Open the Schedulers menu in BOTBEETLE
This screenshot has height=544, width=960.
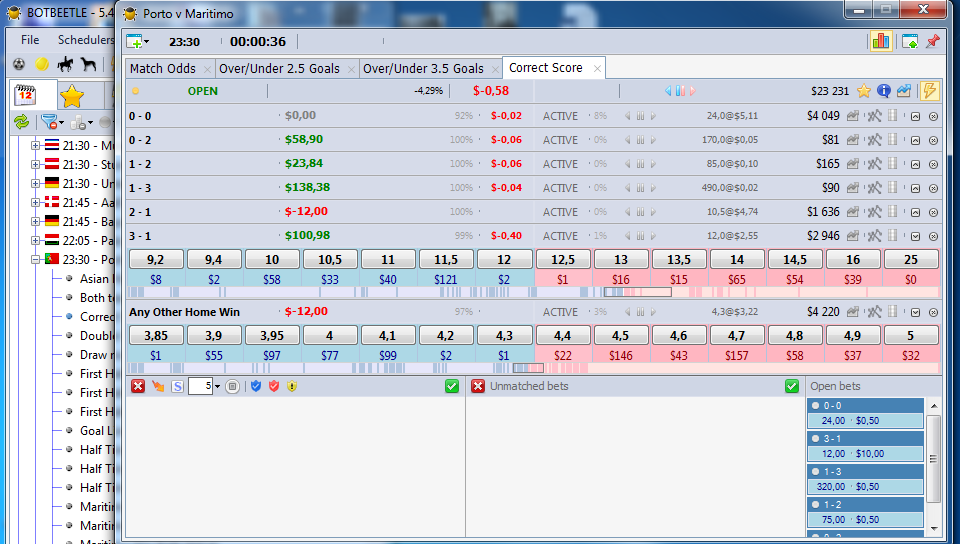(x=85, y=40)
